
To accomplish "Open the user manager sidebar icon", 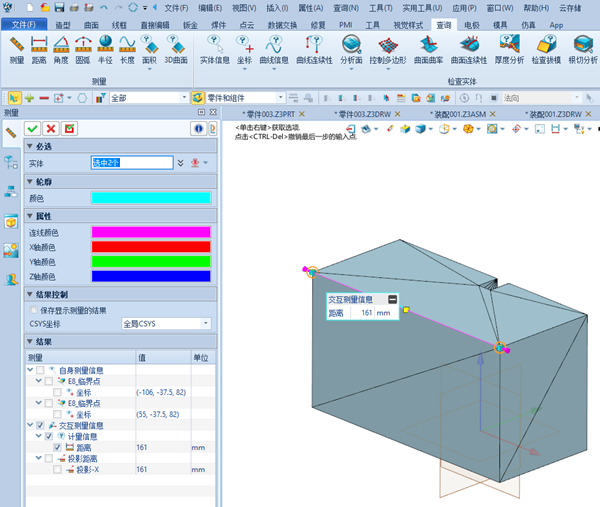I will [x=11, y=279].
